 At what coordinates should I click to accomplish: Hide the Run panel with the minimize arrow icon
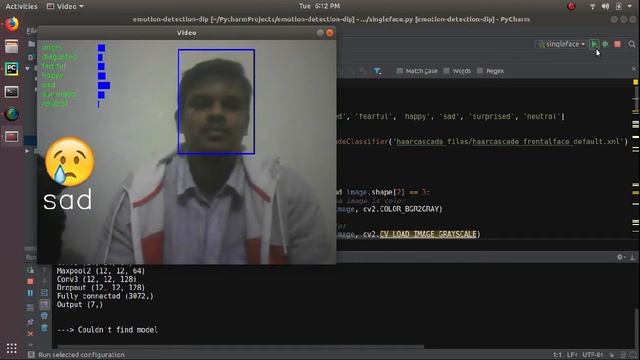632,257
